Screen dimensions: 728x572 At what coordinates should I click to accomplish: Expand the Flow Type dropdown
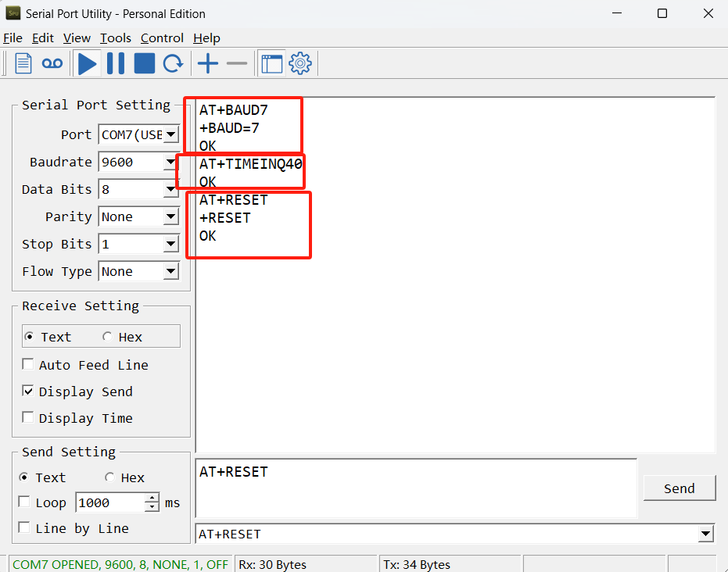(171, 271)
